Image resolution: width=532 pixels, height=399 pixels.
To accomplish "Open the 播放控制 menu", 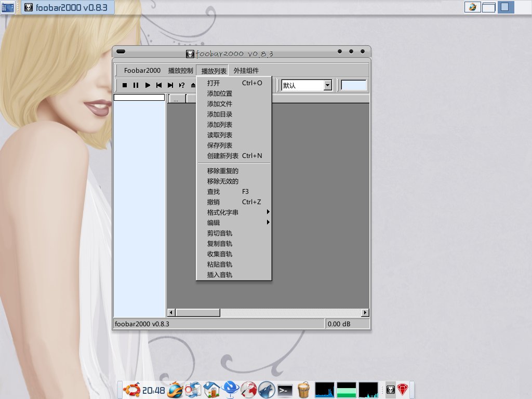I will 180,71.
